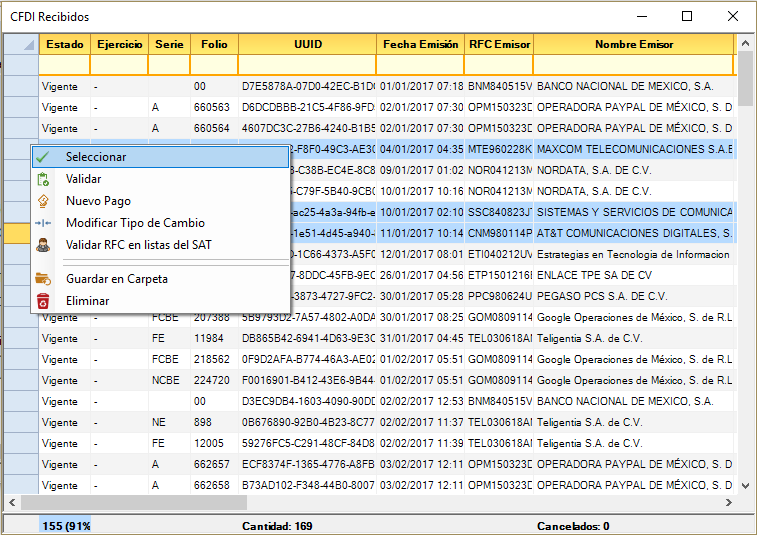Screen dimensions: 757x535
Task: Click the Validar RFC en listas del SAT person icon
Action: coord(43,245)
